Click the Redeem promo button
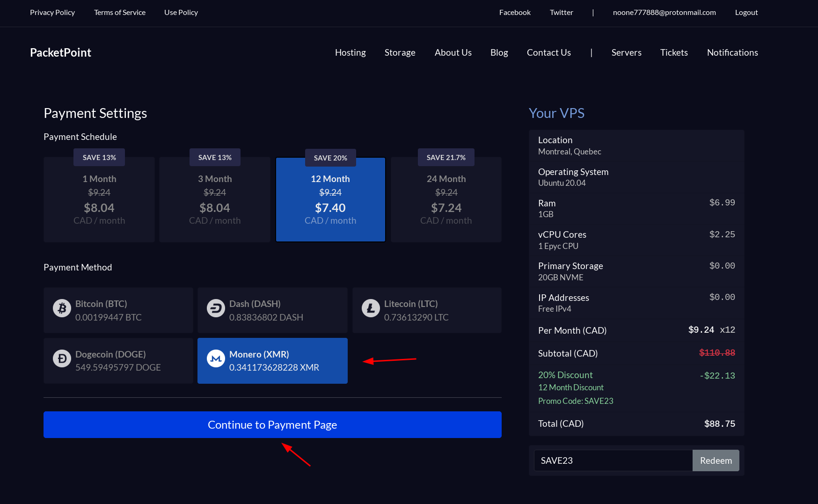 point(716,460)
